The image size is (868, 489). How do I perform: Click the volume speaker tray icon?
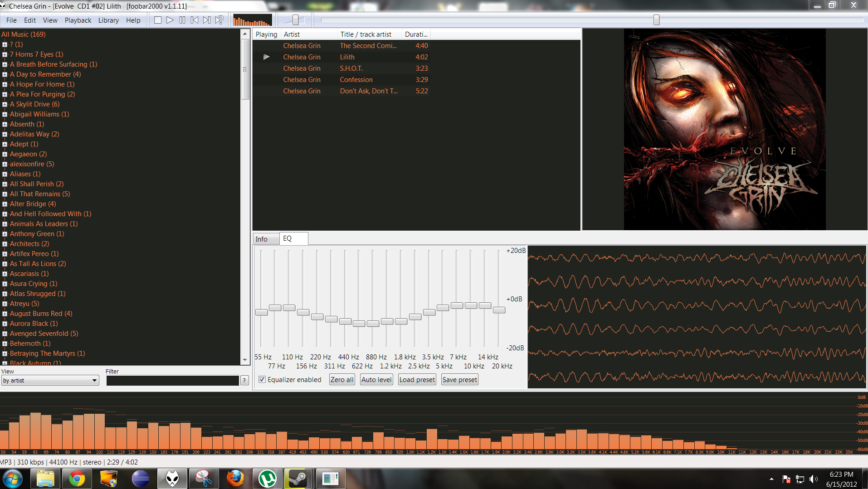click(814, 479)
